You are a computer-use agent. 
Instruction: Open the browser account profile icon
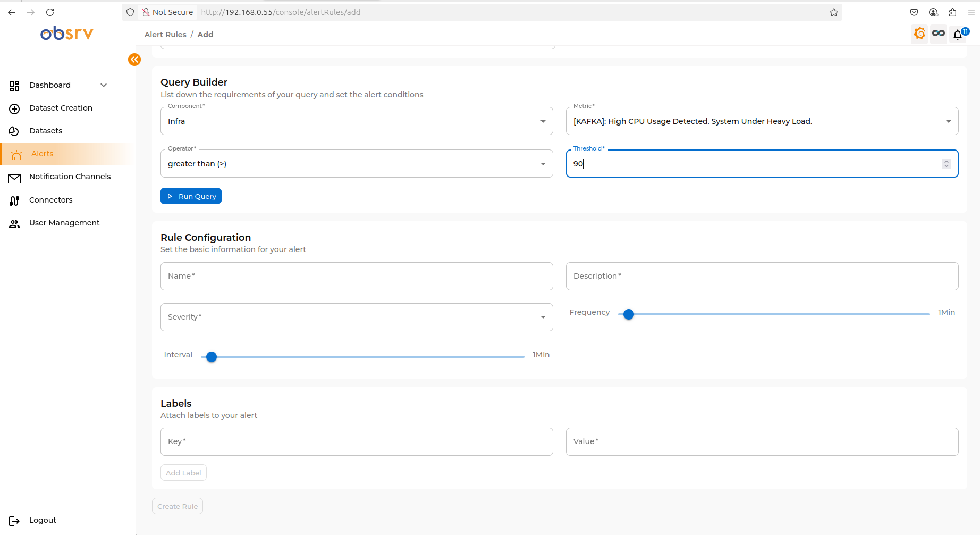(933, 12)
